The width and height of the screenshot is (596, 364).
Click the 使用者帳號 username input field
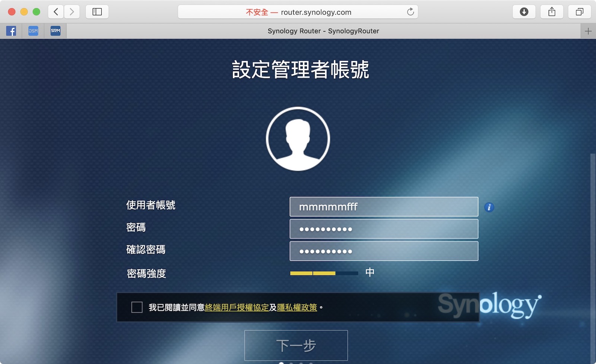(x=384, y=207)
